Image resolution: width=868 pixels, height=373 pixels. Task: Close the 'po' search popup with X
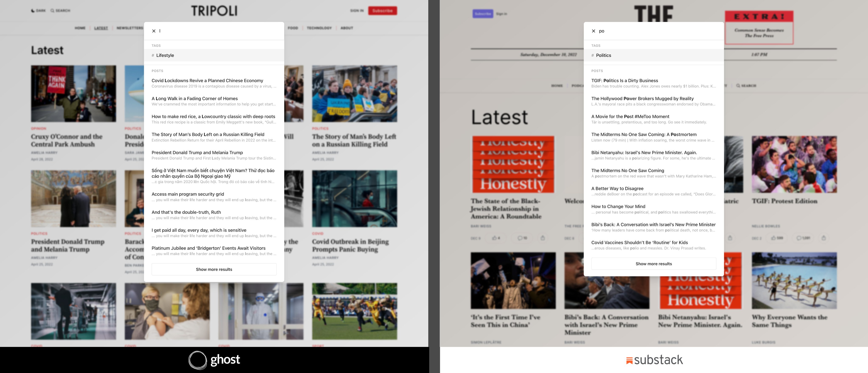pos(593,31)
